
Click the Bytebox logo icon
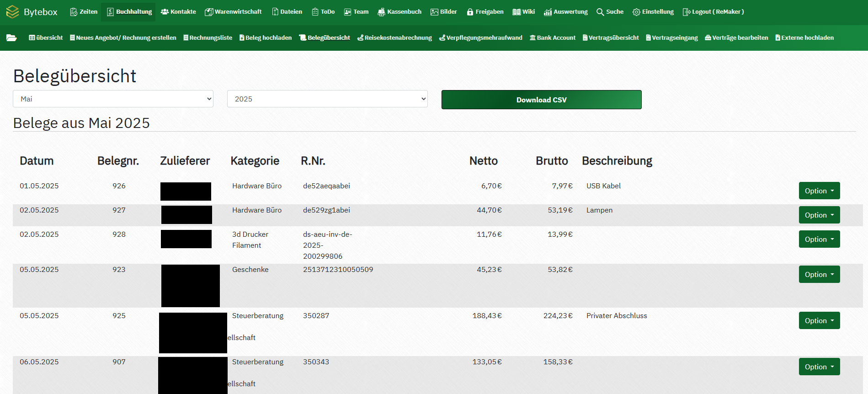pos(13,12)
